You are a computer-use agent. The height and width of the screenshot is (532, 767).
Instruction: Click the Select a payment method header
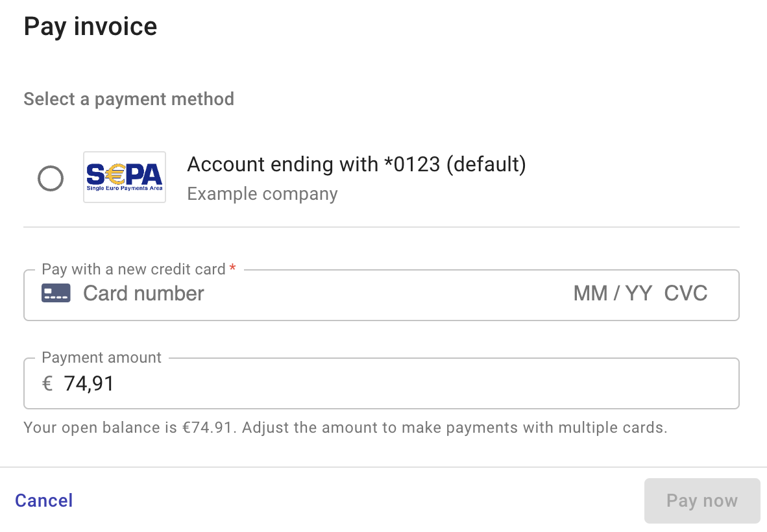[128, 99]
